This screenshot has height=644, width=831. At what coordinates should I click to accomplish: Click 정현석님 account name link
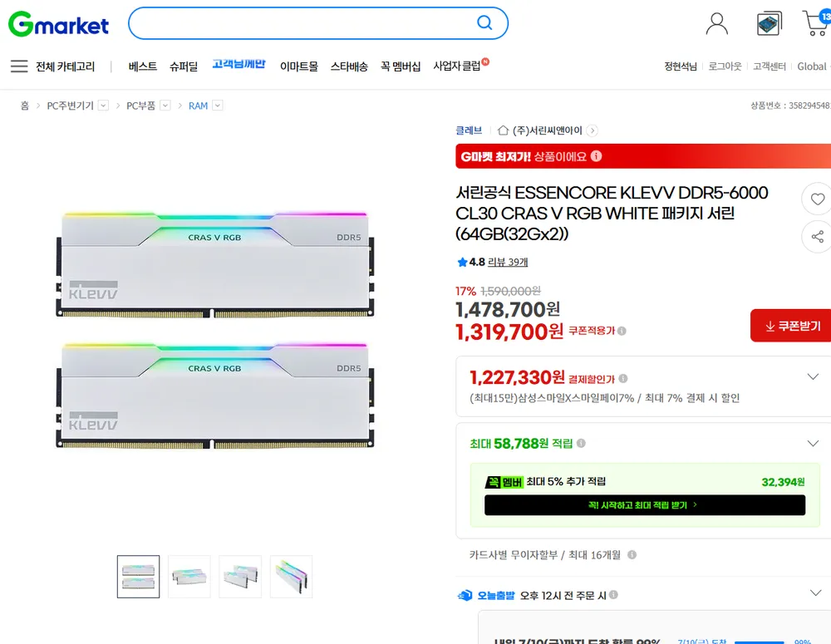(x=681, y=66)
